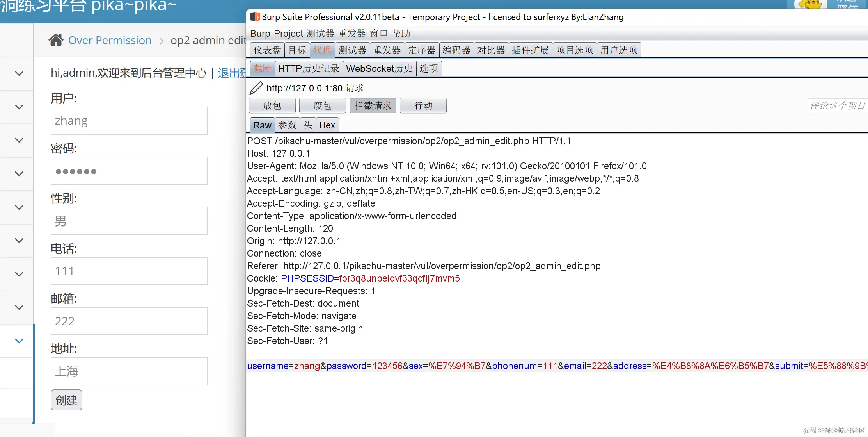Open the 行动 action button
This screenshot has width=868, height=437.
coord(423,105)
